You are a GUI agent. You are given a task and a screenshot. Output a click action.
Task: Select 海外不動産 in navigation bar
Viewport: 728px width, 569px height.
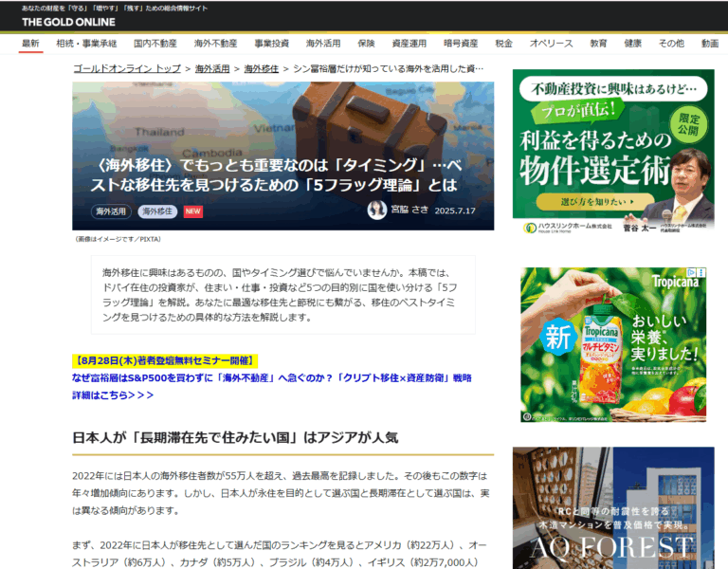pyautogui.click(x=215, y=44)
